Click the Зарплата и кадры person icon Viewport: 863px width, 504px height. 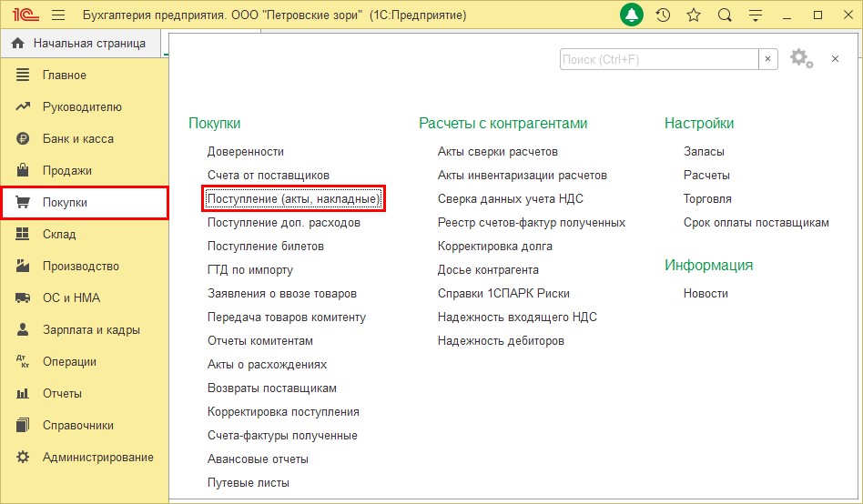point(23,329)
